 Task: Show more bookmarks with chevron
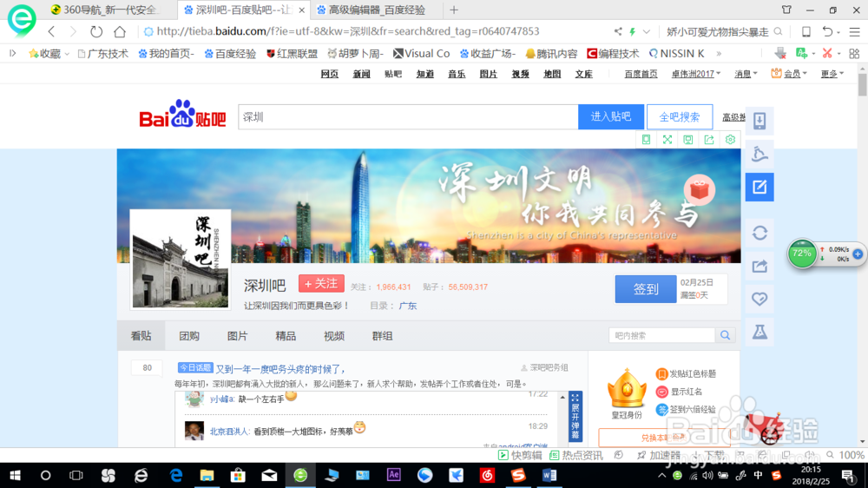pyautogui.click(x=719, y=54)
